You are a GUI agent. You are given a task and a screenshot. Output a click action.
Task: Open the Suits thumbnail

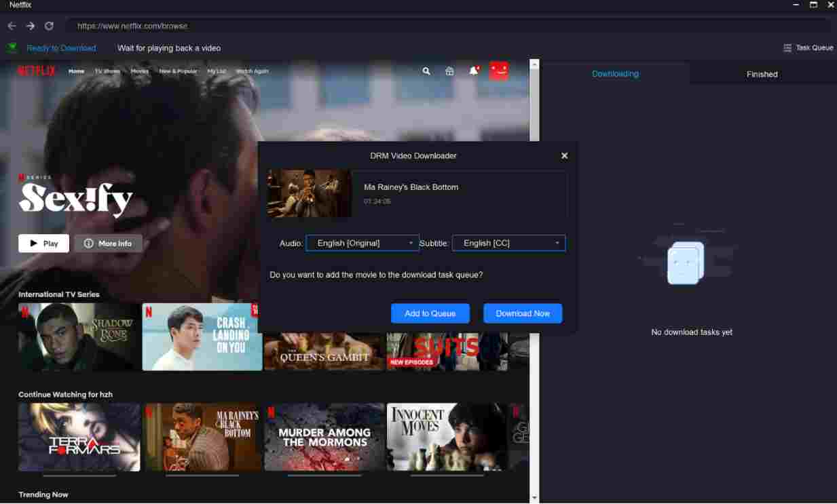(447, 351)
